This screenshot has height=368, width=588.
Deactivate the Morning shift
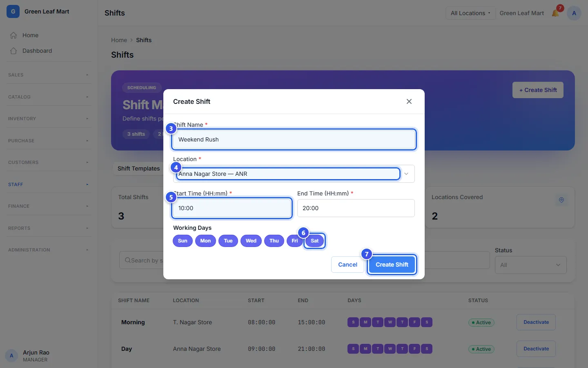536,322
